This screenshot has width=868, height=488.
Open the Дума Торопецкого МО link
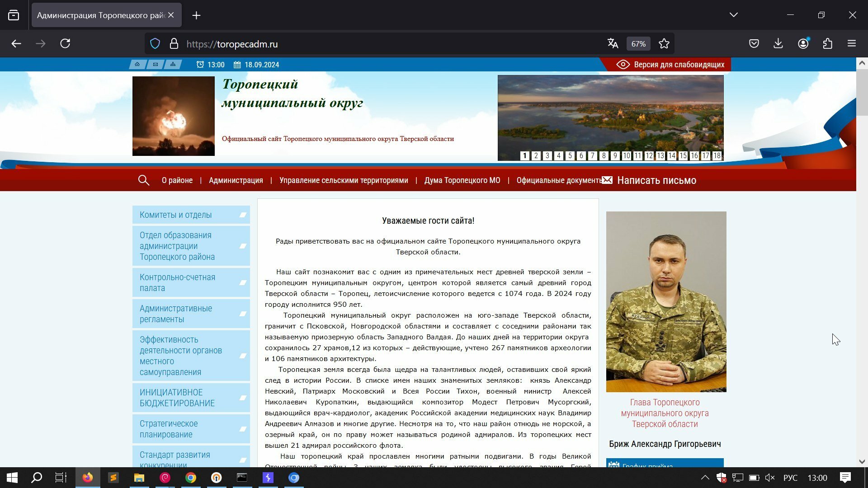pyautogui.click(x=462, y=180)
